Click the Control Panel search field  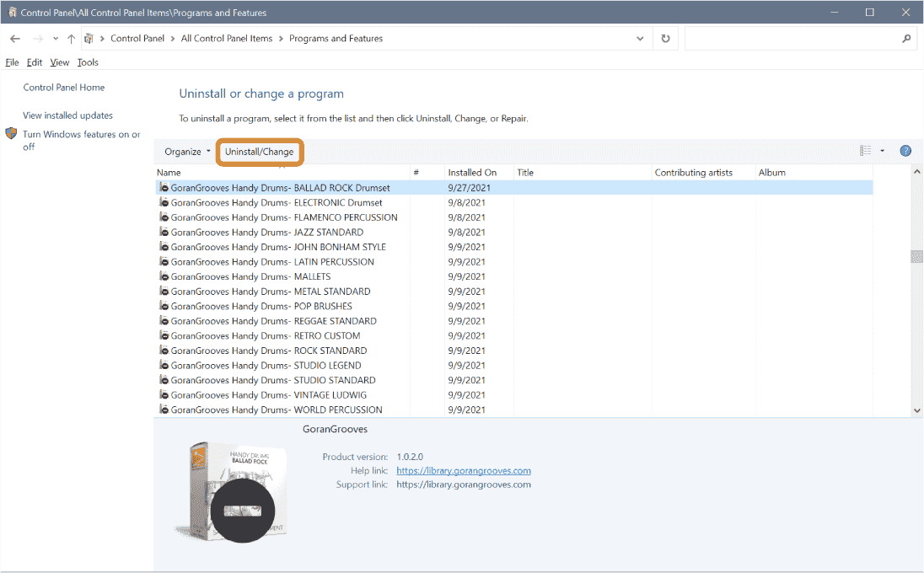pyautogui.click(x=791, y=38)
